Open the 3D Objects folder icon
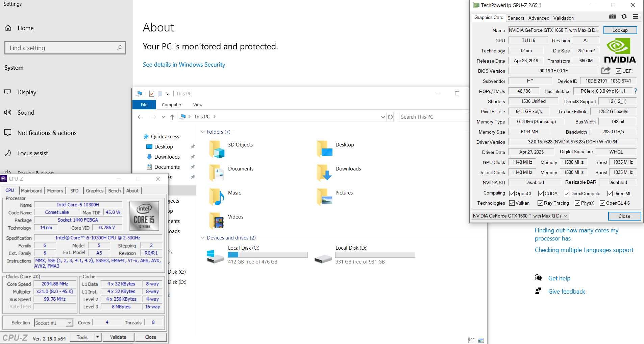 pyautogui.click(x=217, y=149)
